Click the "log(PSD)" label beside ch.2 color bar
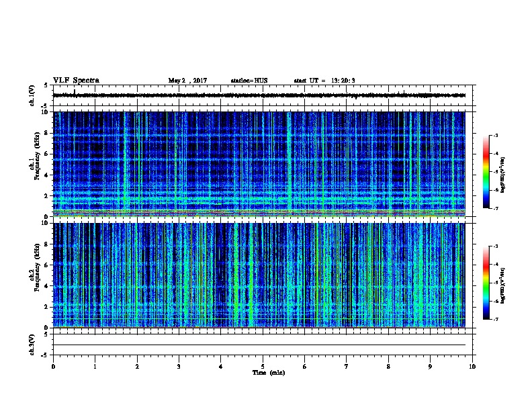The height and width of the screenshot is (411, 532). tap(502, 285)
